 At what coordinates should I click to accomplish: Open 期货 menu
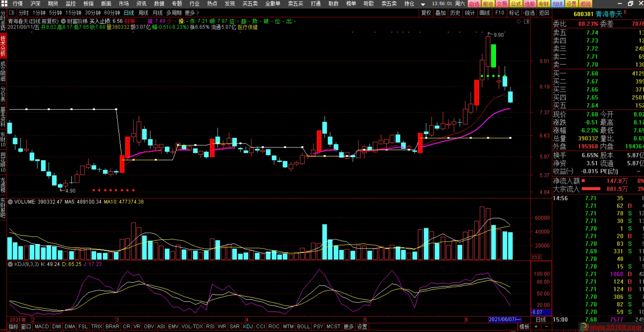pyautogui.click(x=53, y=4)
